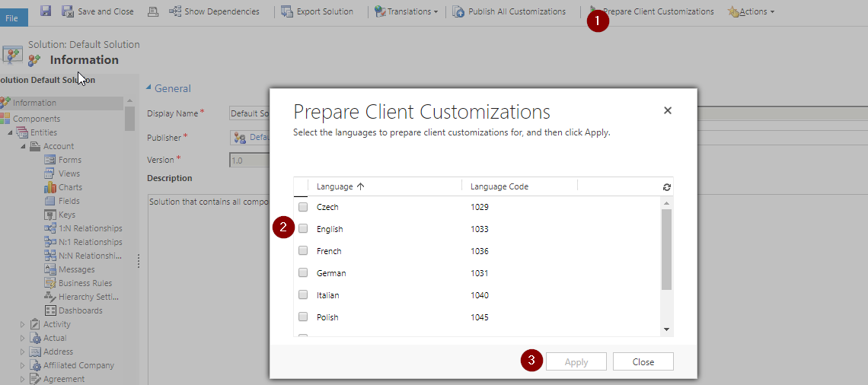Click the Show Dependencies icon
This screenshot has width=868, height=385.
click(x=175, y=11)
